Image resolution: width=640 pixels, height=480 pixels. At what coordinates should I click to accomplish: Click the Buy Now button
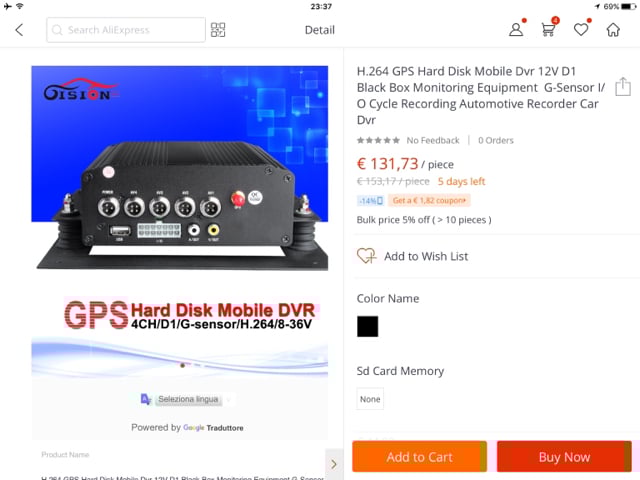pyautogui.click(x=564, y=457)
